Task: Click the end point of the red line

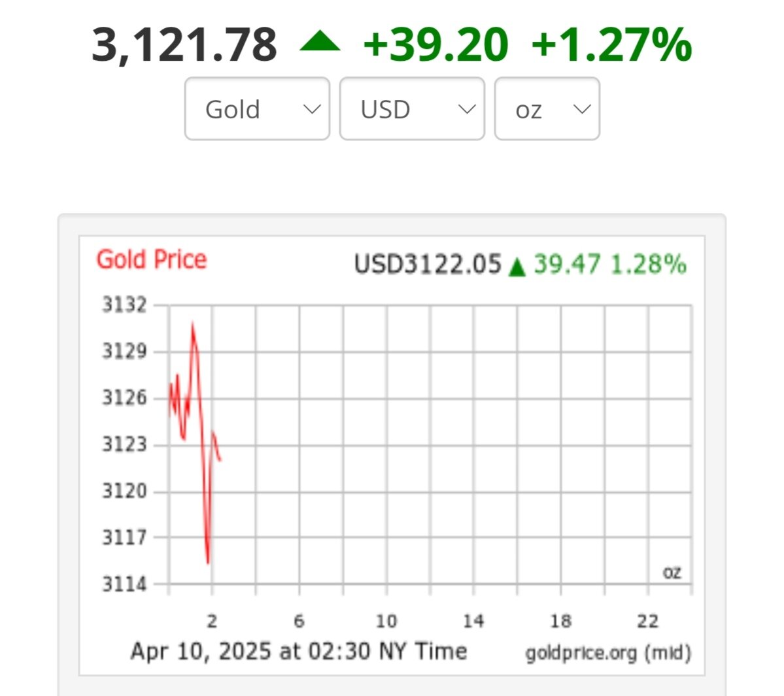Action: pos(220,460)
